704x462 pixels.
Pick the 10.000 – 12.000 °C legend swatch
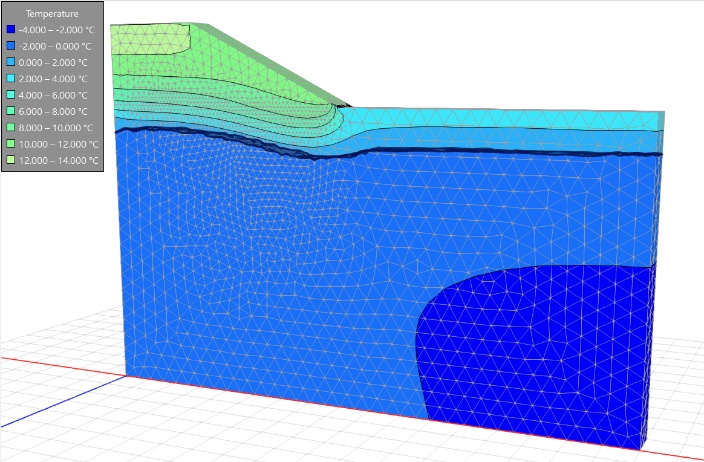[x=11, y=144]
